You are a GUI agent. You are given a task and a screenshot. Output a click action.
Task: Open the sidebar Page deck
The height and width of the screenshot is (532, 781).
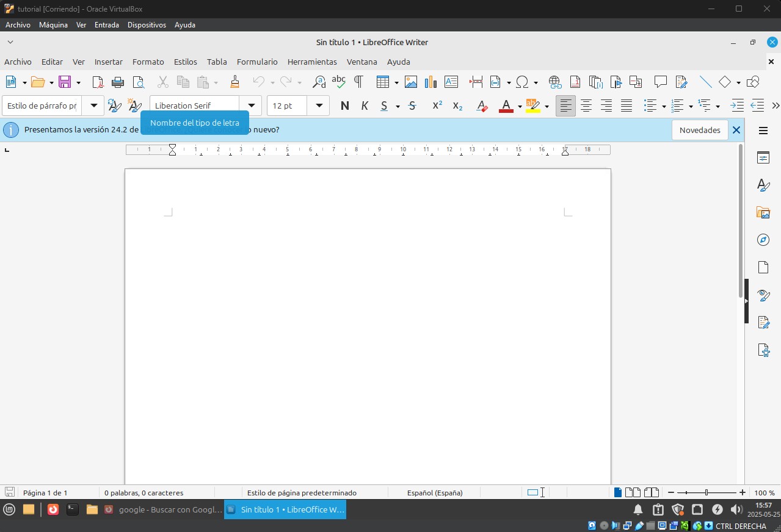tap(763, 267)
